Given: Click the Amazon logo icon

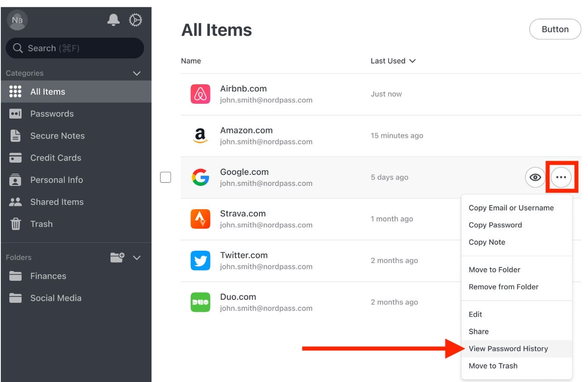Looking at the screenshot, I should [200, 136].
